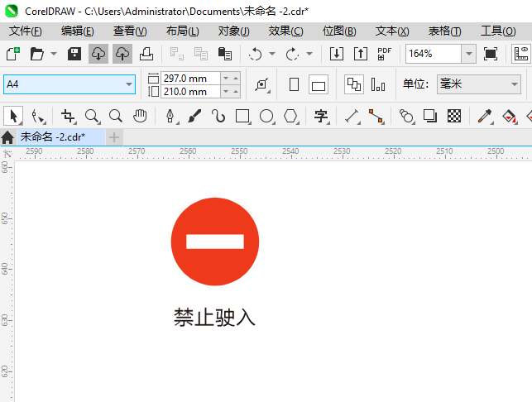
Task: Click the page height 210.0 mm field
Action: [190, 91]
